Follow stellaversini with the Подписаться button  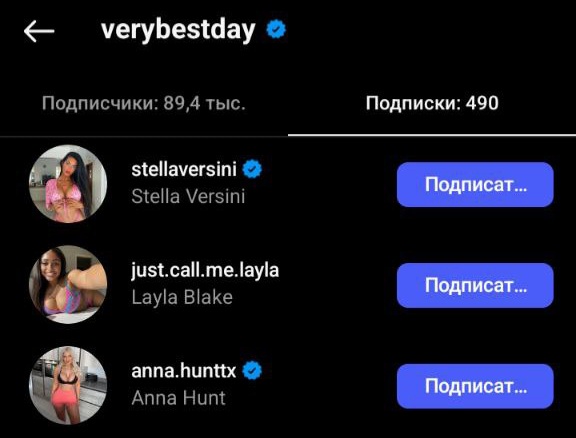[x=475, y=184]
